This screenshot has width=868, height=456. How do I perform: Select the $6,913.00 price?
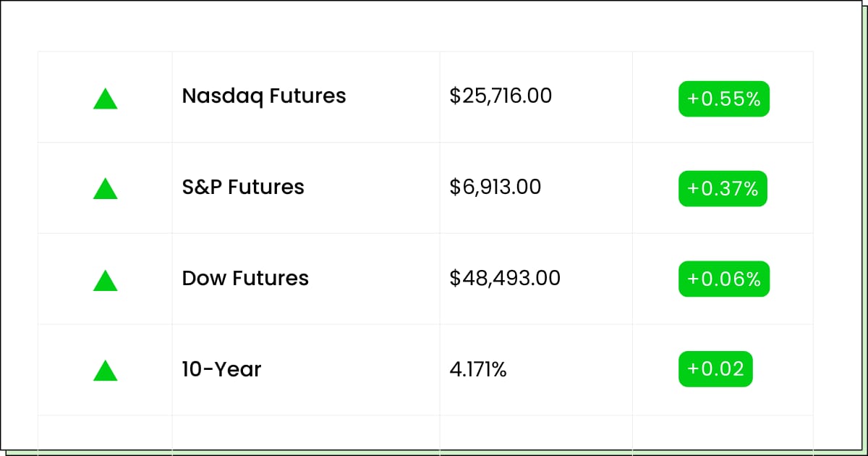coord(495,187)
